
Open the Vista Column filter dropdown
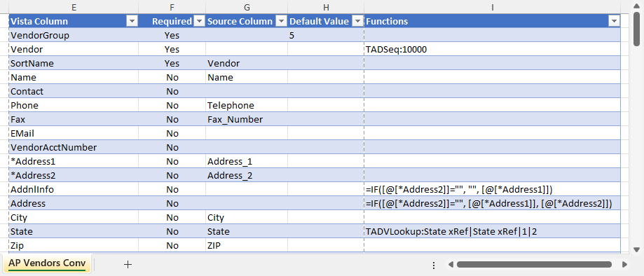point(132,21)
